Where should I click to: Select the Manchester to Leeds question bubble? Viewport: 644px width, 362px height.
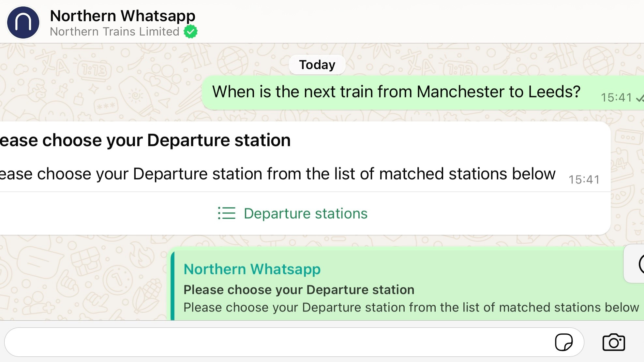396,92
